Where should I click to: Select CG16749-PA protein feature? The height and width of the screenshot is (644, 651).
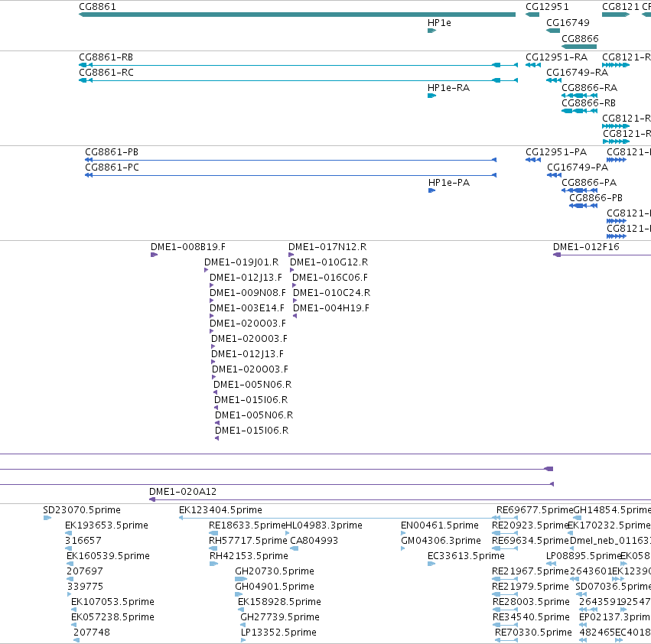click(x=555, y=175)
